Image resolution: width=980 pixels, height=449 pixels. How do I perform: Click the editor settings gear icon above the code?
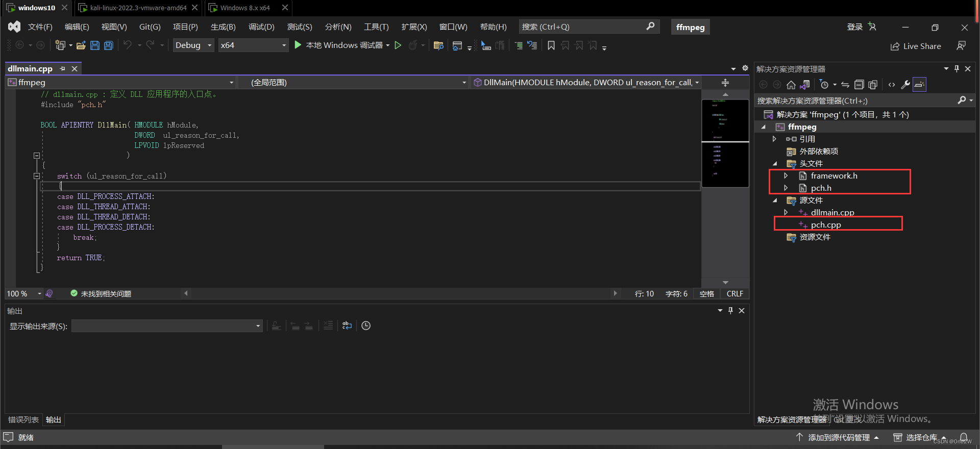coord(745,68)
